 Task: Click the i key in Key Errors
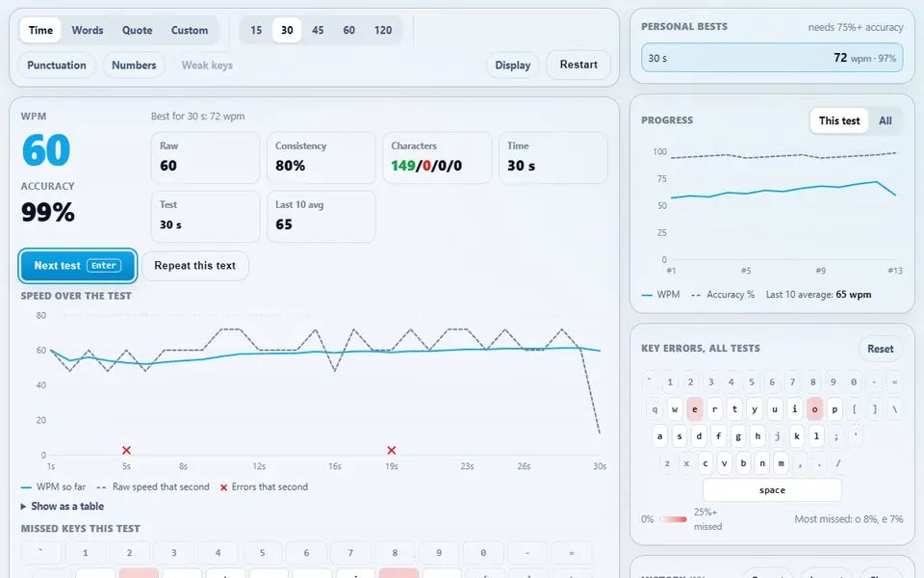pos(794,408)
